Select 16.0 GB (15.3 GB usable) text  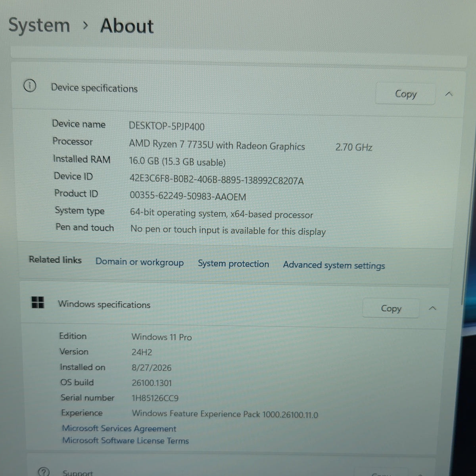click(x=177, y=162)
